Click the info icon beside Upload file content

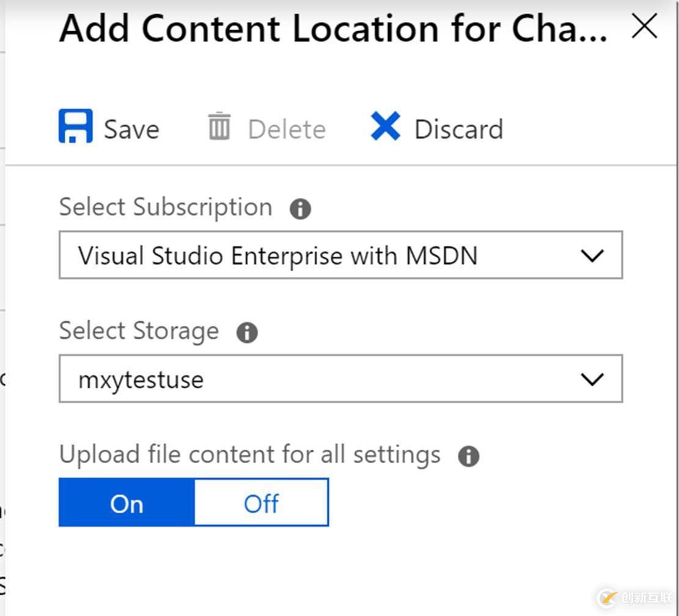[468, 455]
